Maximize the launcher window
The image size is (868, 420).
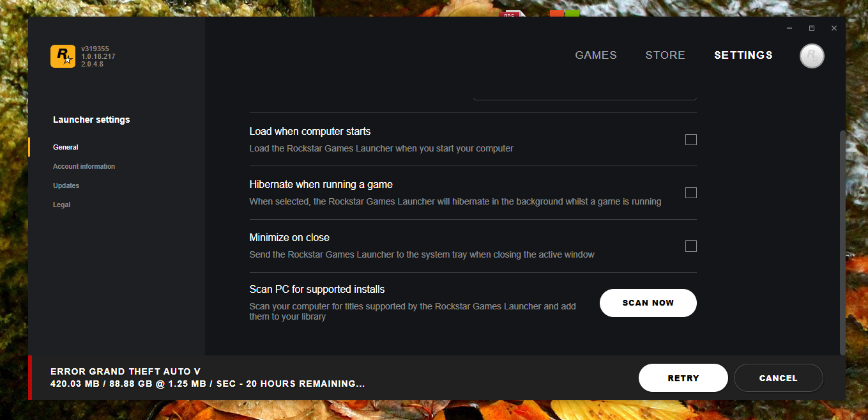tap(812, 28)
